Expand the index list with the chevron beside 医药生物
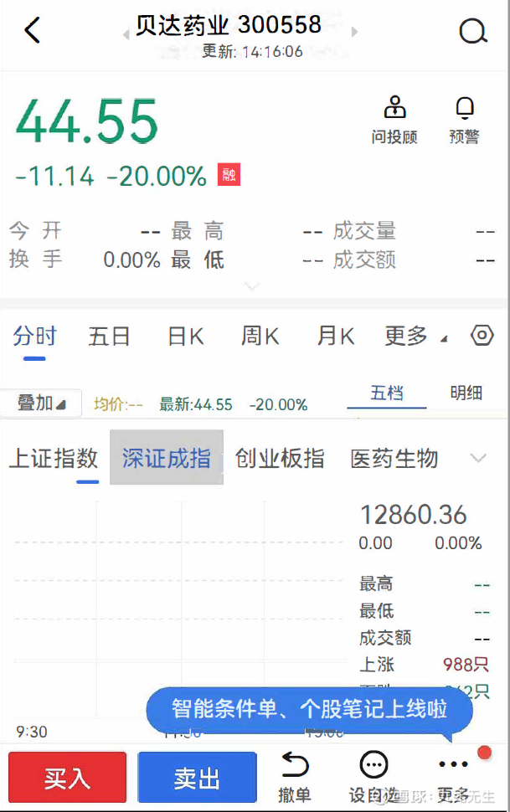The image size is (510, 812). click(477, 458)
